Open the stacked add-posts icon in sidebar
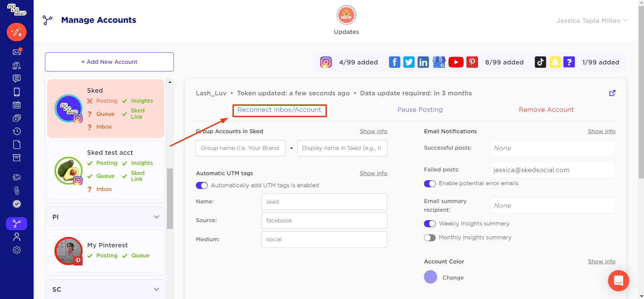Screen dimensions: 644x299 (x=17, y=118)
